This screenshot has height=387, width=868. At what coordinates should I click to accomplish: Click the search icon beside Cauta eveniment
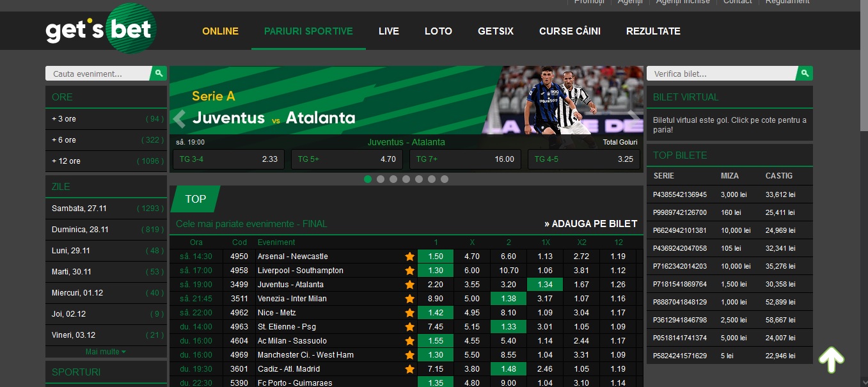[159, 74]
